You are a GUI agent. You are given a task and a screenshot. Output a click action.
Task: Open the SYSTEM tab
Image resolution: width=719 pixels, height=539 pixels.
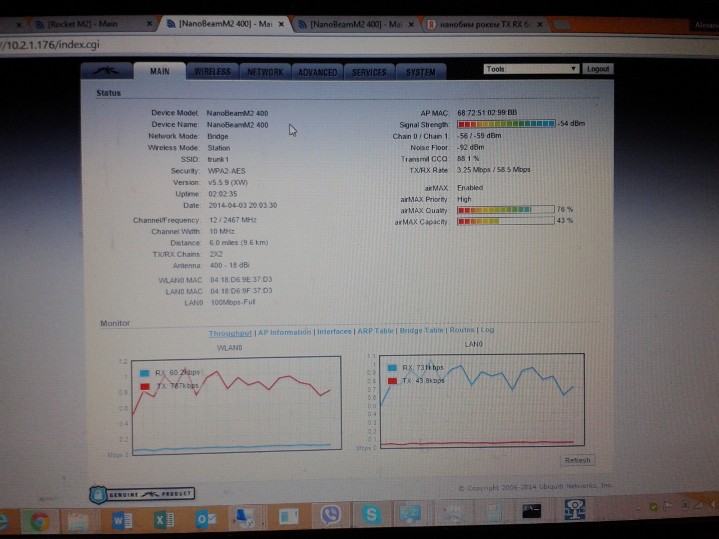tap(420, 72)
